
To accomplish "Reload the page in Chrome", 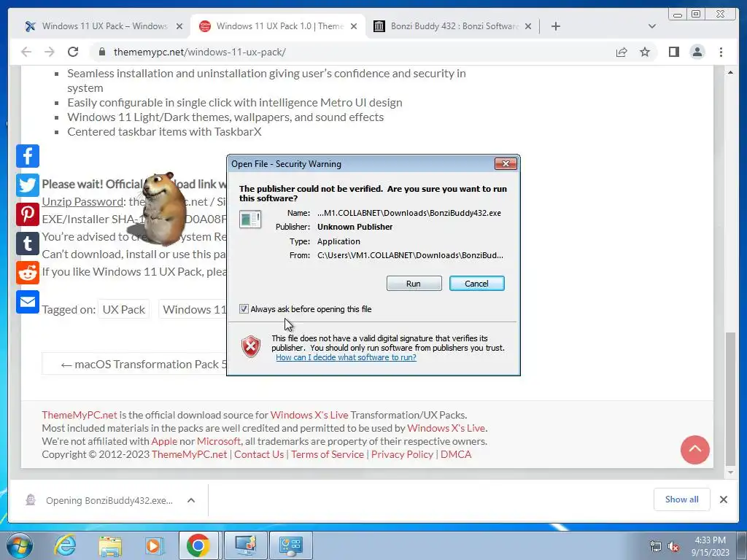I will click(x=73, y=52).
